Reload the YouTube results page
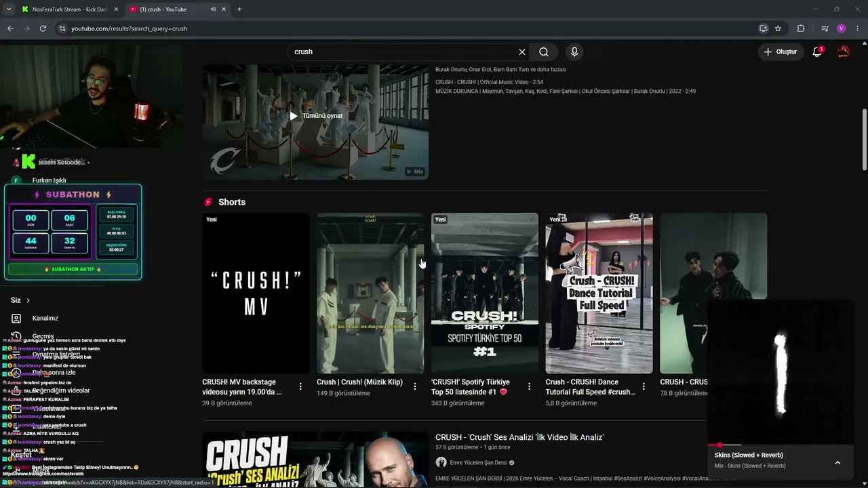 click(x=43, y=28)
